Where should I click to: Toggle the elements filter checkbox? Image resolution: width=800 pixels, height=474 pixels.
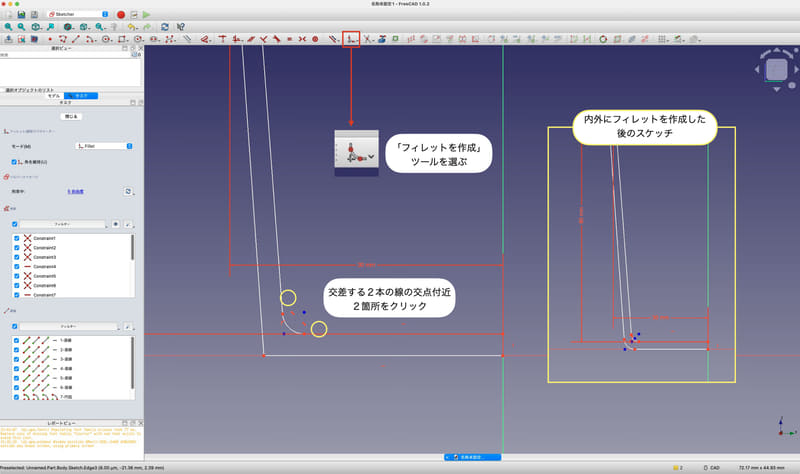(14, 326)
